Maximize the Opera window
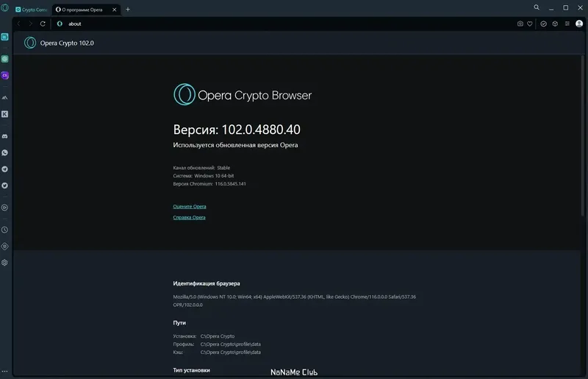This screenshot has width=588, height=379. (565, 7)
